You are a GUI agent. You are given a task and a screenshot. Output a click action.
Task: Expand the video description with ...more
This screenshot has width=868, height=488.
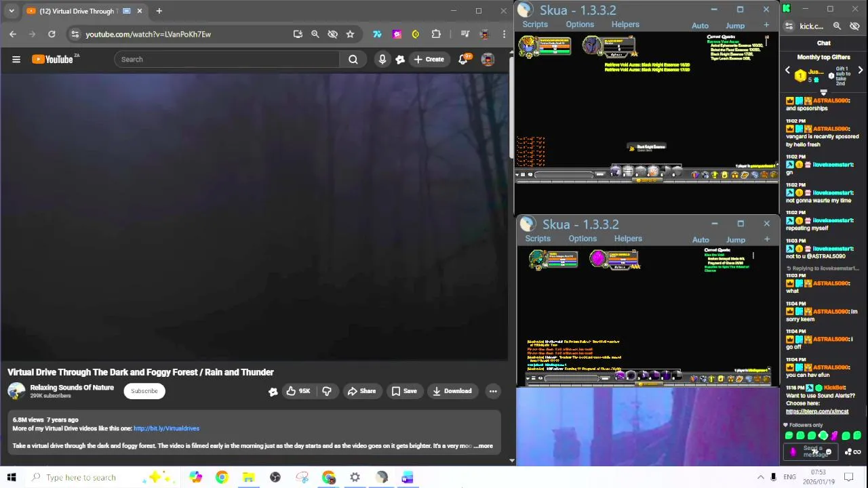pos(484,446)
